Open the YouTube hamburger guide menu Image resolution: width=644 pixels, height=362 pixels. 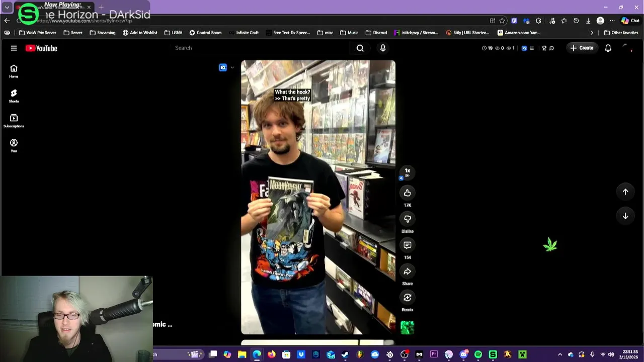click(14, 48)
